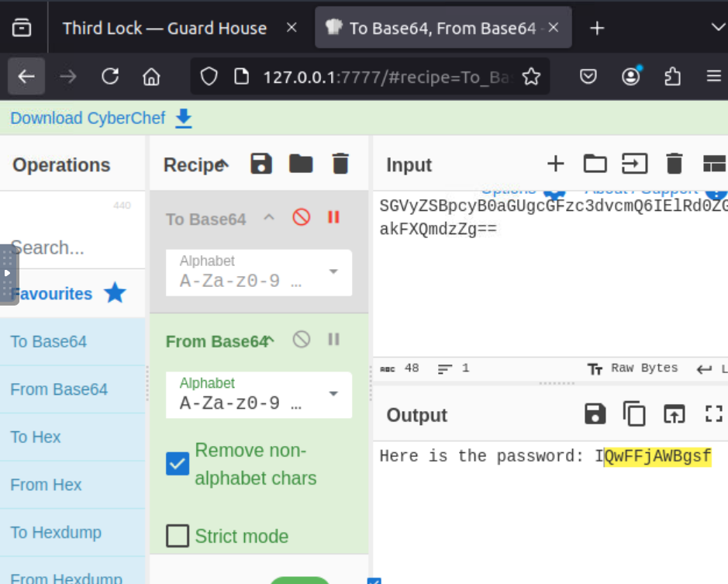Select To Hex from operations list

[36, 437]
